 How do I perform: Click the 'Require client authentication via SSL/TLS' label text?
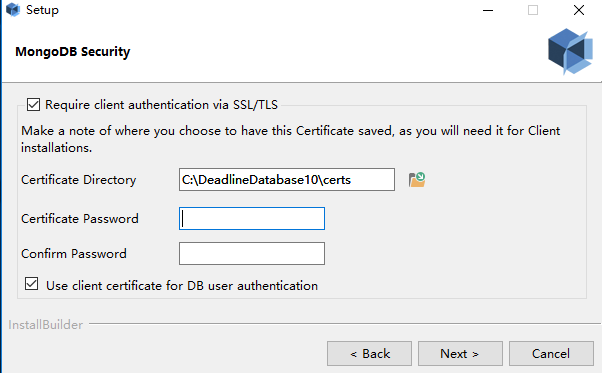pos(161,105)
